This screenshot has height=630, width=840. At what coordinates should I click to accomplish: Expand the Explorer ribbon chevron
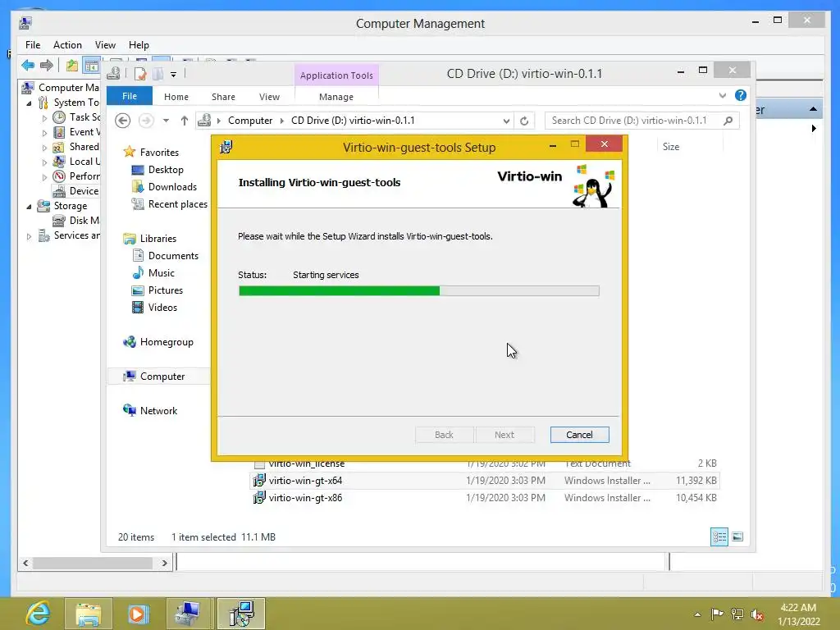[x=723, y=95]
